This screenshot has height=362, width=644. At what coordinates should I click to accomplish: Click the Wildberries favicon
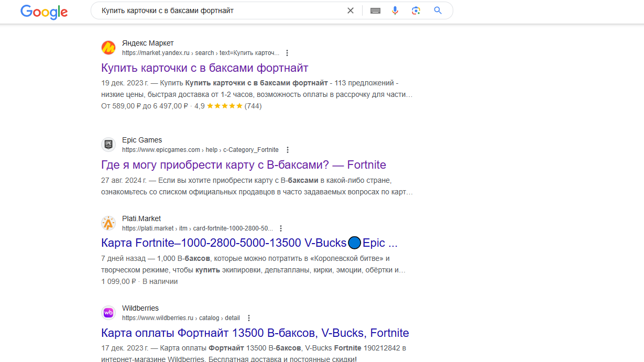pyautogui.click(x=108, y=313)
